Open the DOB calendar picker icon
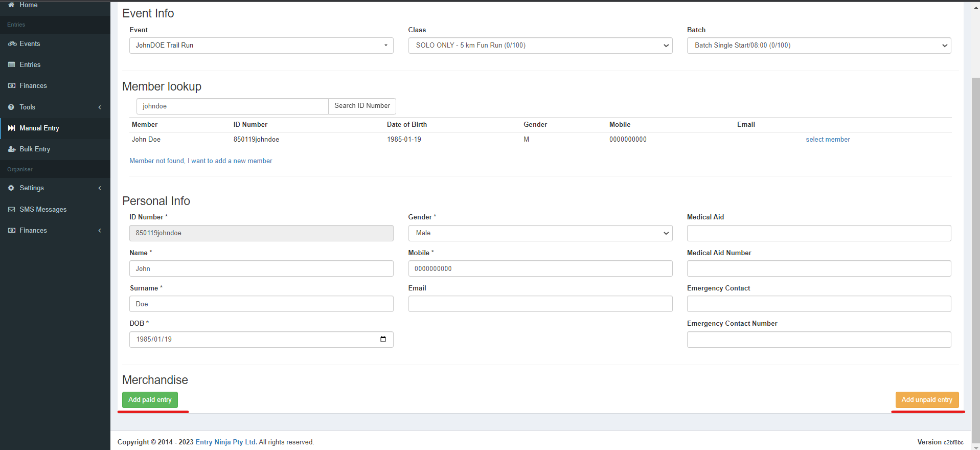Screen dimensions: 980x450 (383, 339)
